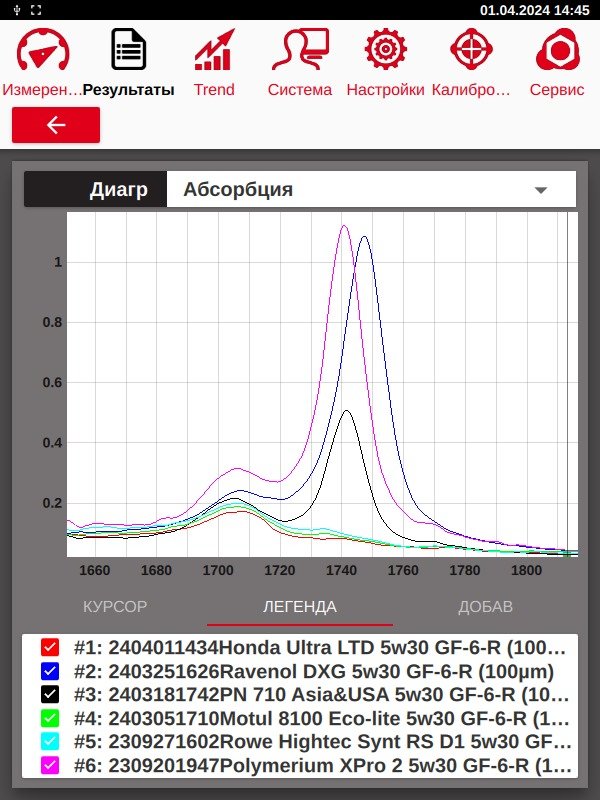The width and height of the screenshot is (600, 800).
Task: Click x-axis label 1660
Action: coord(94,570)
